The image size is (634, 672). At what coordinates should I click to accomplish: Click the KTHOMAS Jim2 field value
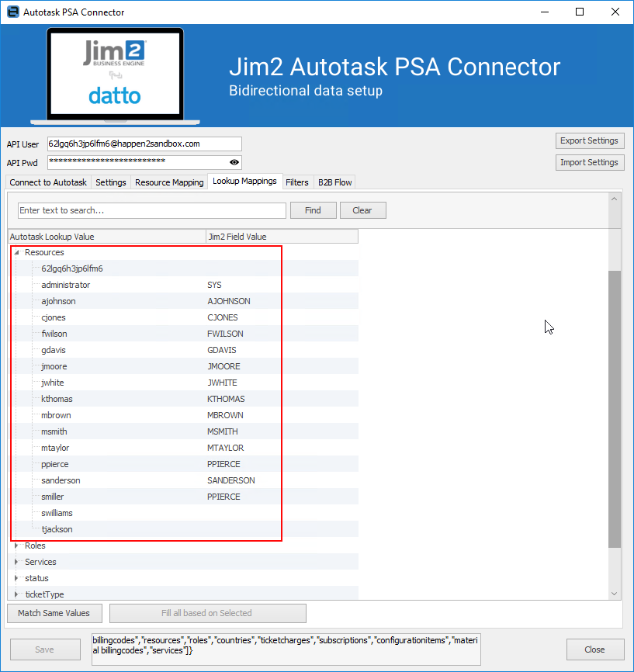coord(226,399)
